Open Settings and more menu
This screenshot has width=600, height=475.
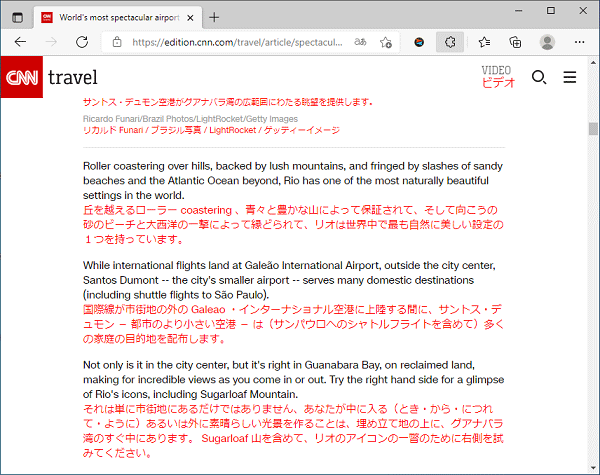(579, 42)
